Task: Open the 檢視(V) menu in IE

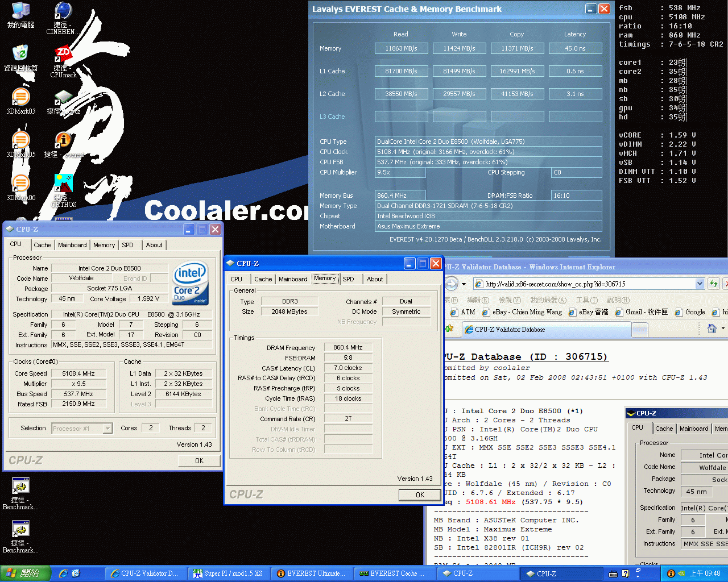Action: (509, 300)
